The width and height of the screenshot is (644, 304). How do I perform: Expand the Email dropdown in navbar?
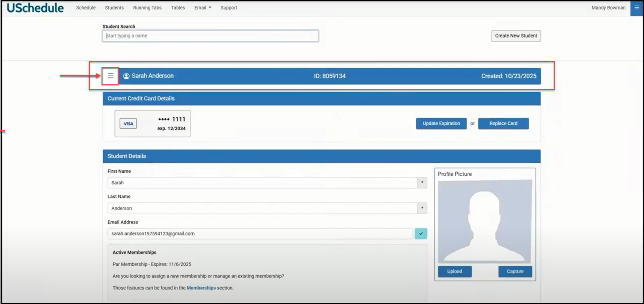203,8
